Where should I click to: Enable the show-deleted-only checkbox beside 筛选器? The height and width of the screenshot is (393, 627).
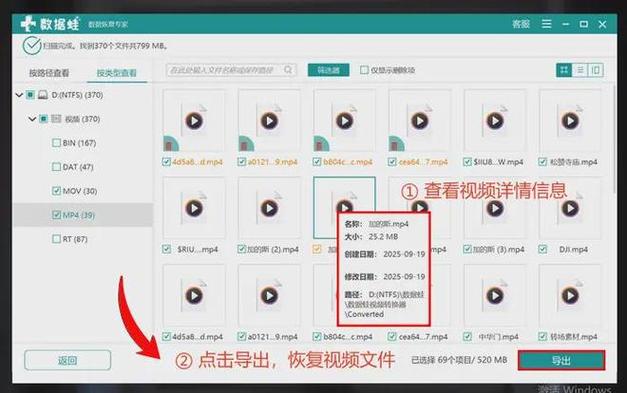(x=364, y=70)
